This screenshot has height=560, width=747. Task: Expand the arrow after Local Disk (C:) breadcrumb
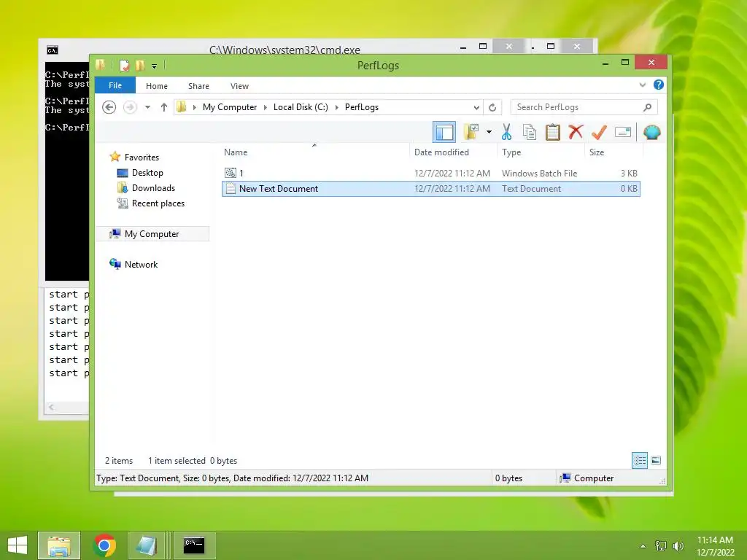(x=337, y=108)
